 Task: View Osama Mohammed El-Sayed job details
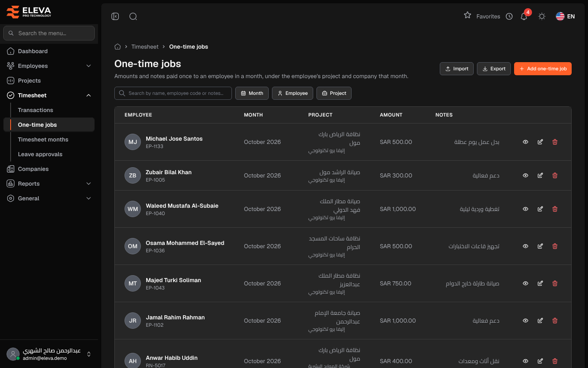[x=526, y=246]
